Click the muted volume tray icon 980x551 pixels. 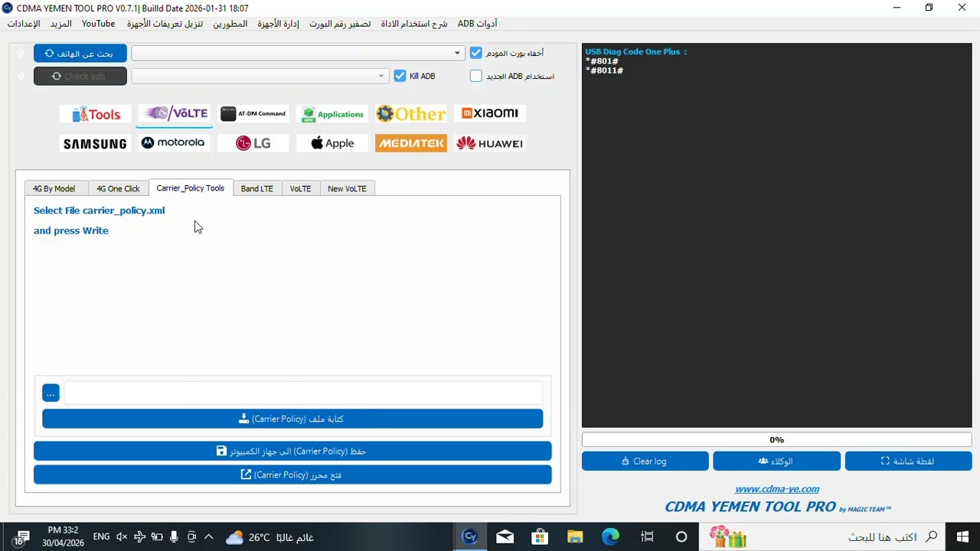122,537
